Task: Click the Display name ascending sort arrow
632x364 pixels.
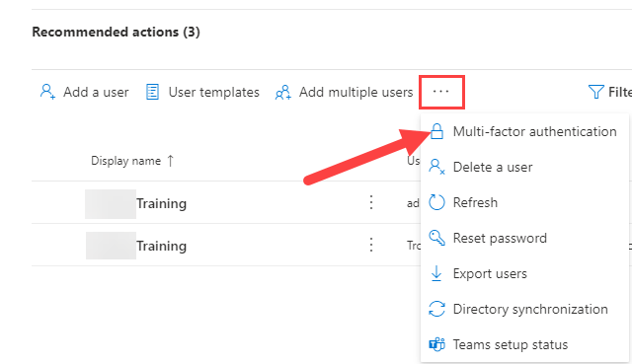Action: pos(171,161)
